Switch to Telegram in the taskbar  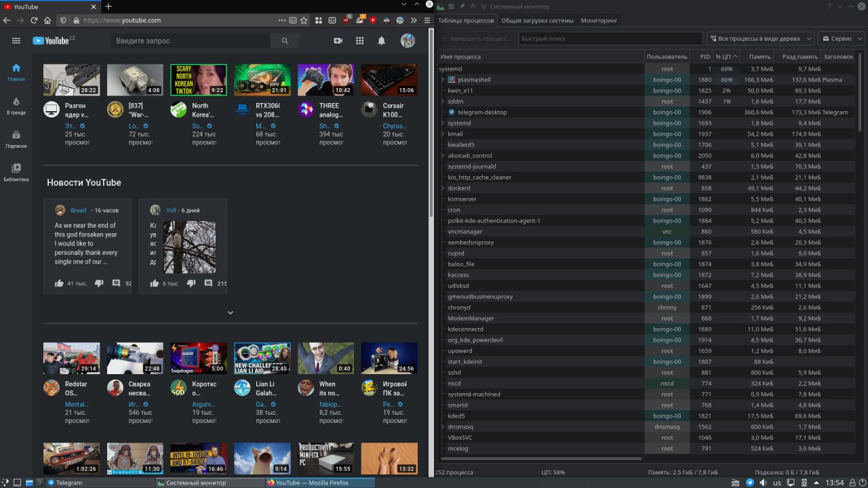(x=100, y=483)
